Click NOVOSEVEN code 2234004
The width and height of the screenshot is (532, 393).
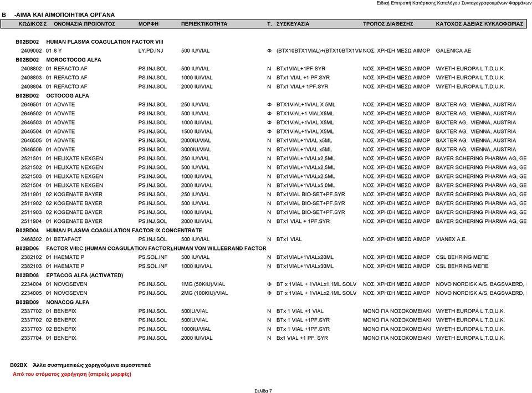click(x=31, y=285)
